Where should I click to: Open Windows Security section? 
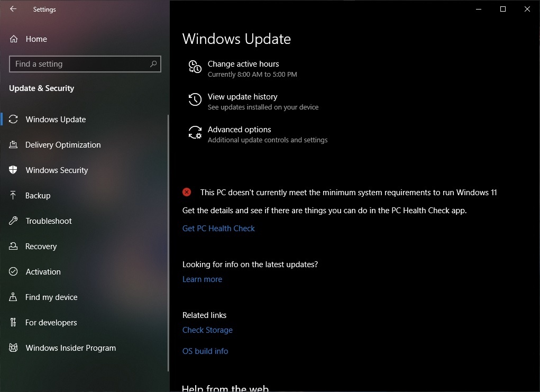tap(84, 170)
